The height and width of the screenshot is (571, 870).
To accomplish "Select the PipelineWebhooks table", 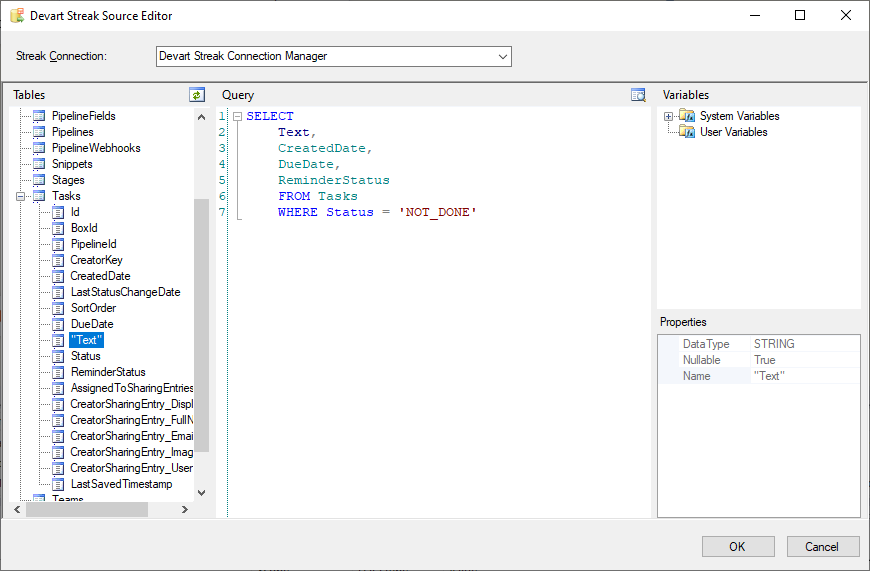I will click(x=96, y=148).
